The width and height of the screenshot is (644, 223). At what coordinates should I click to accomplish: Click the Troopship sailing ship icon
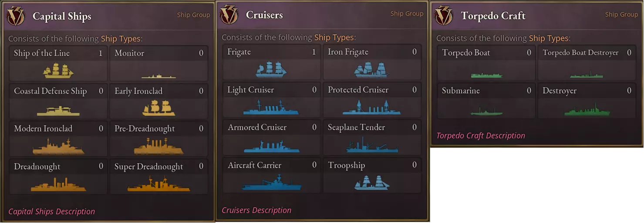372,182
